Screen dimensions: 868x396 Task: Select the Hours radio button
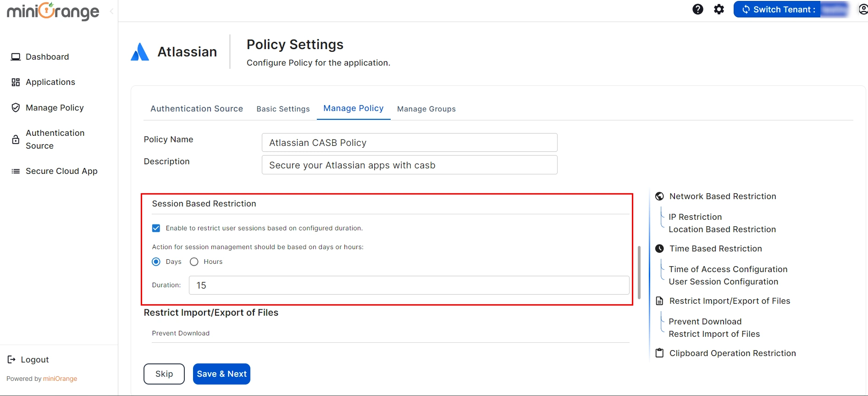194,262
